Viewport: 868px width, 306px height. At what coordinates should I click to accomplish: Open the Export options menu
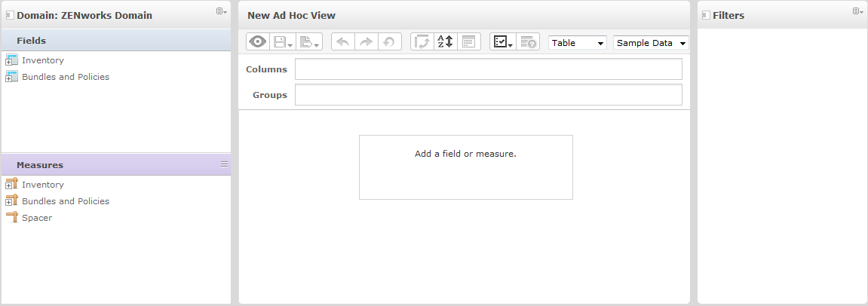coord(308,42)
